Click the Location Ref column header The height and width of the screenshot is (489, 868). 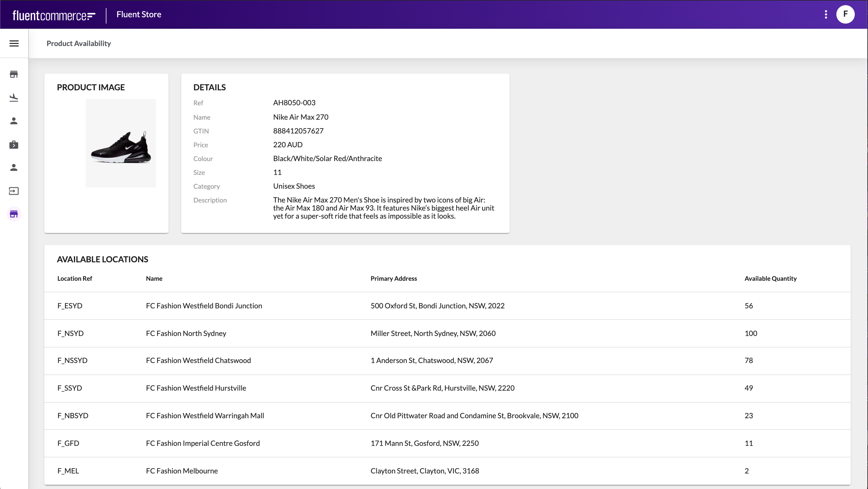point(74,278)
